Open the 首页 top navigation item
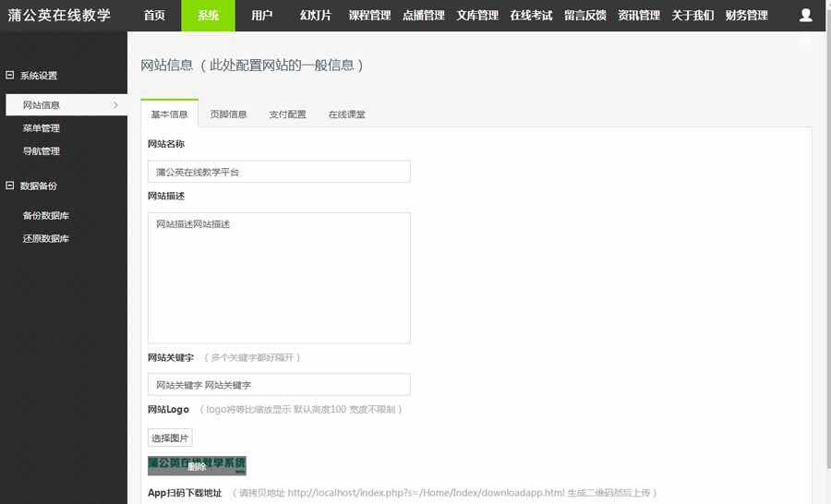 154,16
